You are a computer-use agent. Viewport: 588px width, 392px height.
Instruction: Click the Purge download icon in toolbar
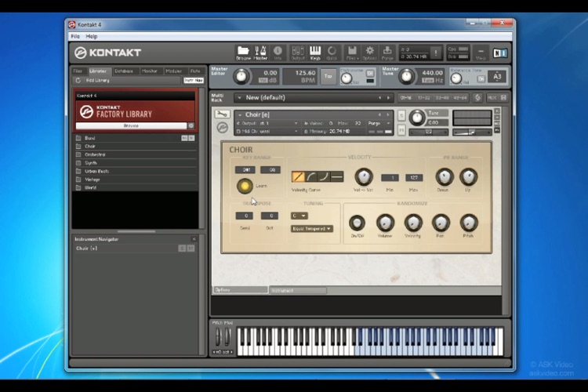(x=387, y=53)
